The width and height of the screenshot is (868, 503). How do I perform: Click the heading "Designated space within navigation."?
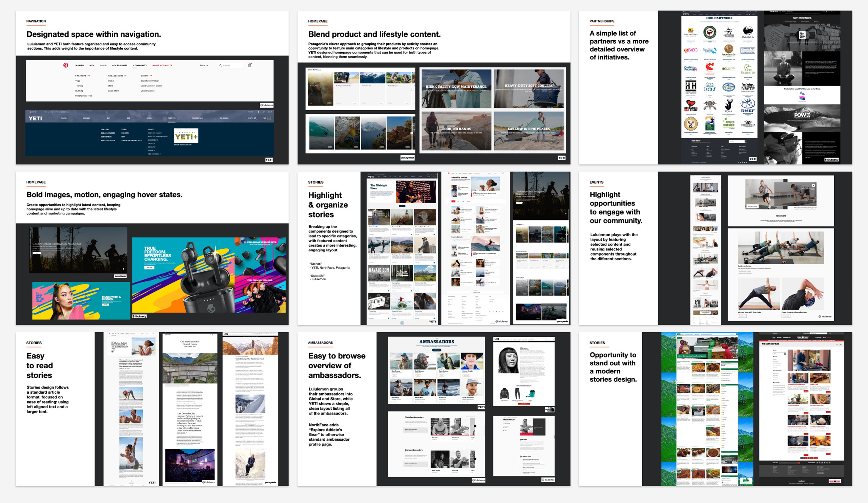click(94, 34)
